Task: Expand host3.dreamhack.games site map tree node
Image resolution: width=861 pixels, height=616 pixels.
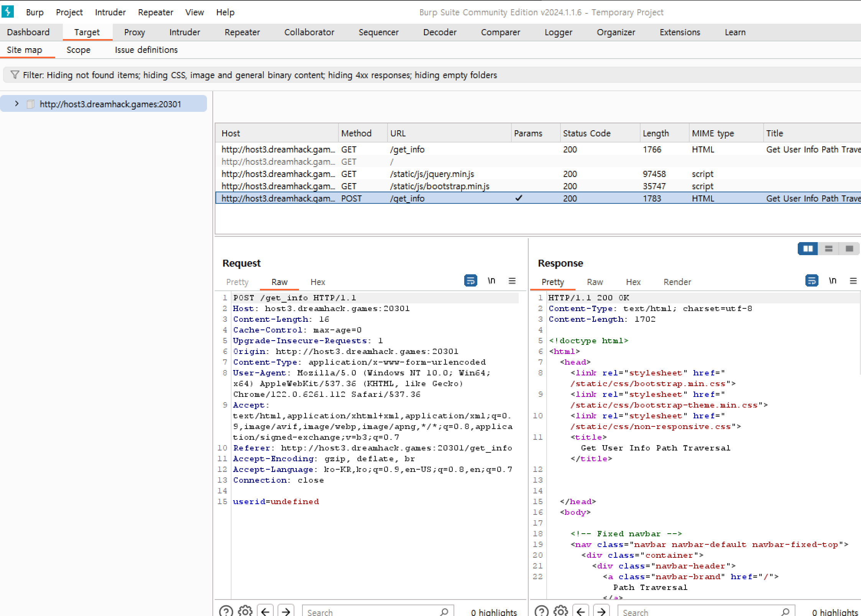Action: click(x=16, y=104)
